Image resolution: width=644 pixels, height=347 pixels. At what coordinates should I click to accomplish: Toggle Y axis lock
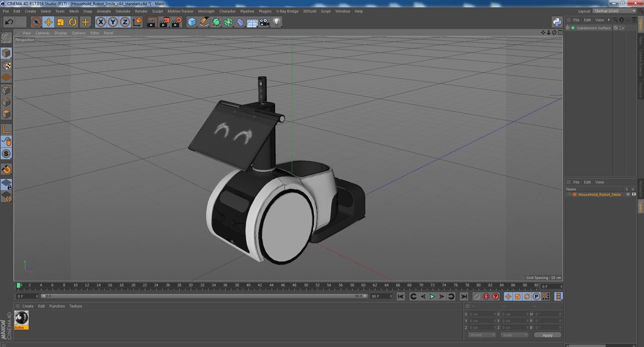[113, 22]
